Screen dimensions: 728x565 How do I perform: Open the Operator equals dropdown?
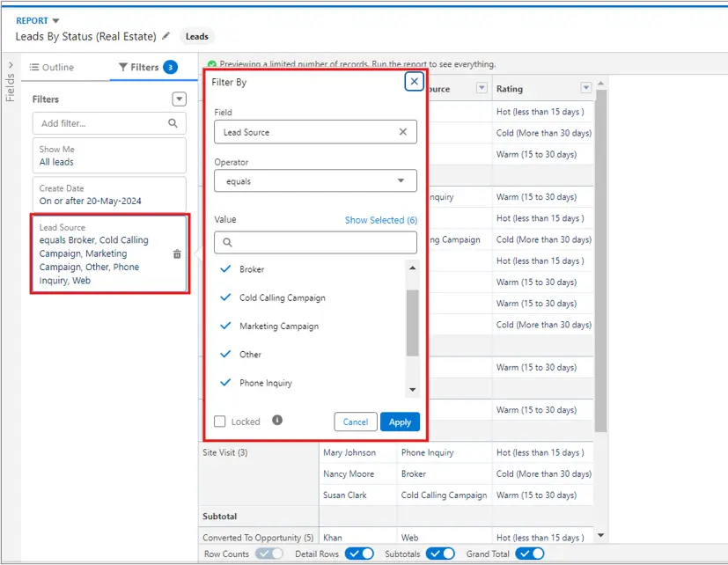click(x=315, y=180)
